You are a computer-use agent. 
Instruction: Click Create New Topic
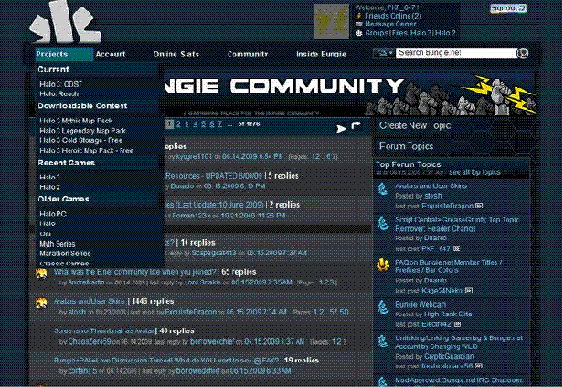415,126
